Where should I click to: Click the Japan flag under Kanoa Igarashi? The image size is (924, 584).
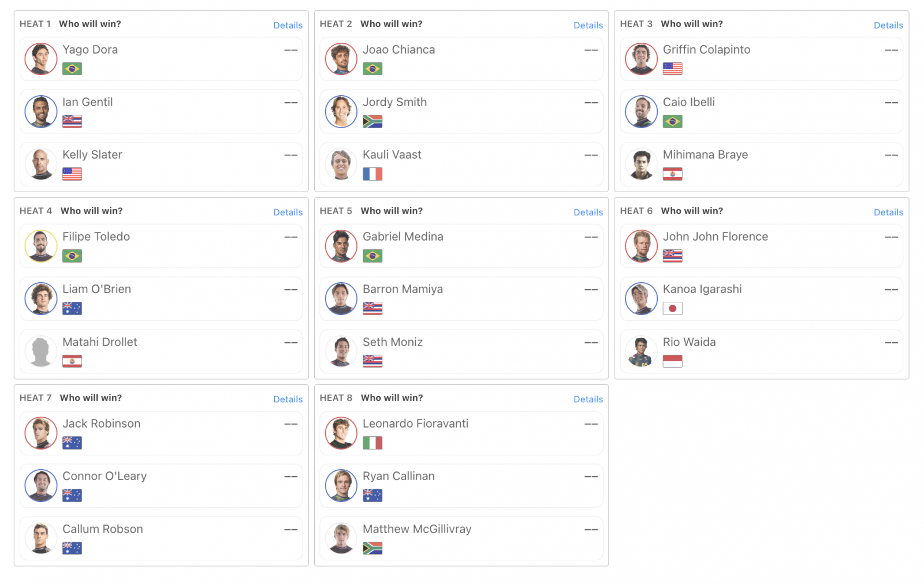[x=673, y=308]
